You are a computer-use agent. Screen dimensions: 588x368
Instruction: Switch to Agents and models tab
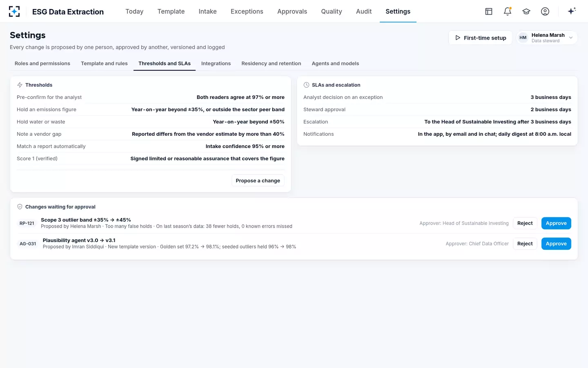click(335, 63)
